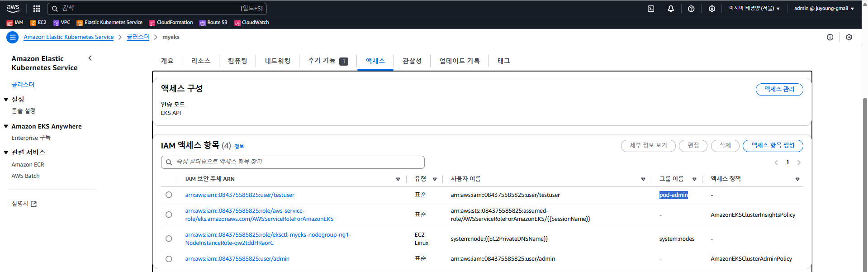
Task: Switch to the 태그 tab
Action: point(503,61)
